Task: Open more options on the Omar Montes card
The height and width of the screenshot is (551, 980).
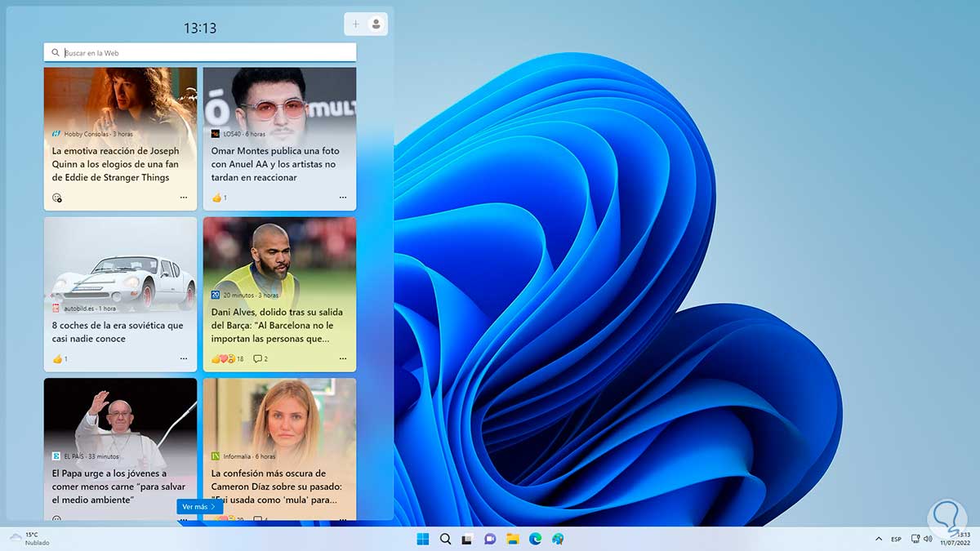Action: (x=343, y=198)
